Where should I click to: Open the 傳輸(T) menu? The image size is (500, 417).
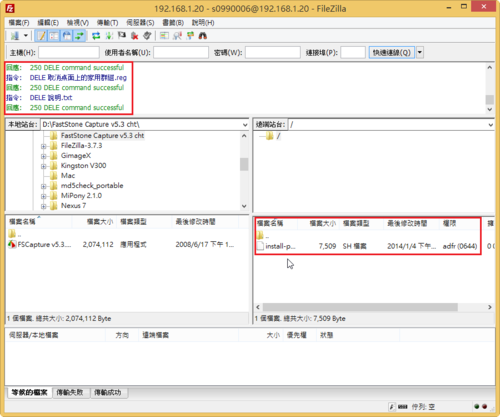click(107, 23)
